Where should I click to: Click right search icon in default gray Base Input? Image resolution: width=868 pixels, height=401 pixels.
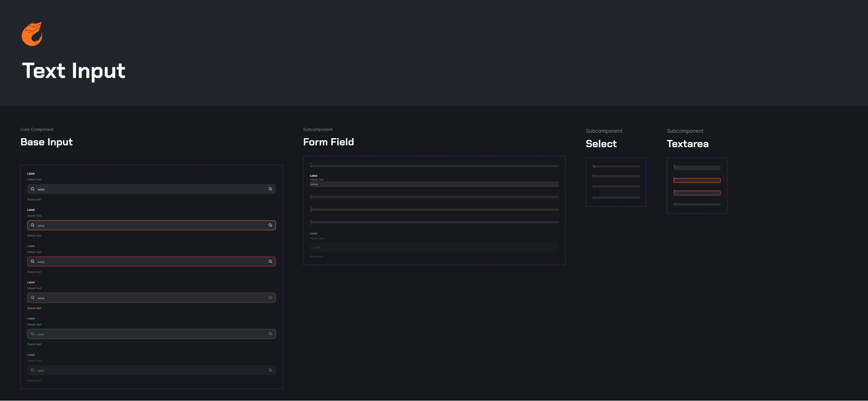click(270, 189)
